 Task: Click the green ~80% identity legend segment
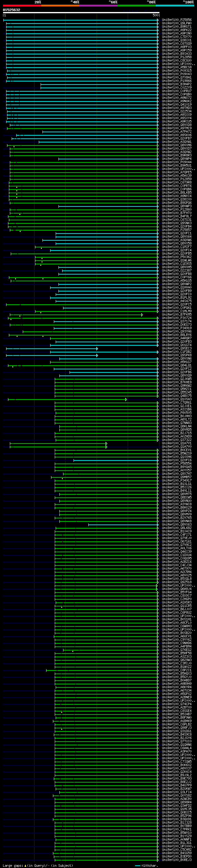click(137, 6)
